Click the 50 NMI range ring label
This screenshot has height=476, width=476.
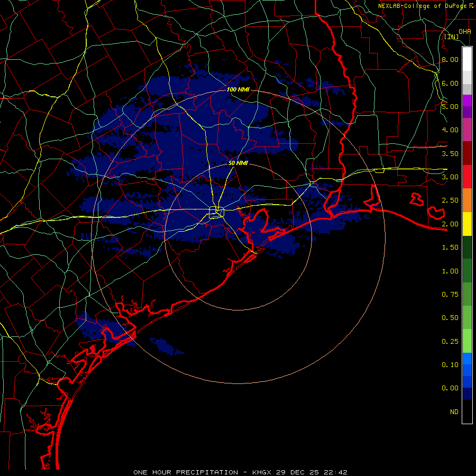coord(238,163)
